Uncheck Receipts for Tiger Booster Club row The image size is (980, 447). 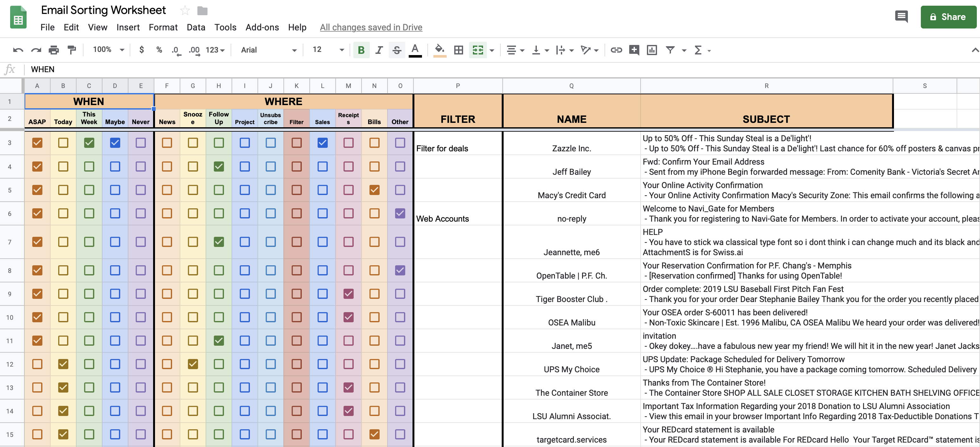[x=349, y=293]
